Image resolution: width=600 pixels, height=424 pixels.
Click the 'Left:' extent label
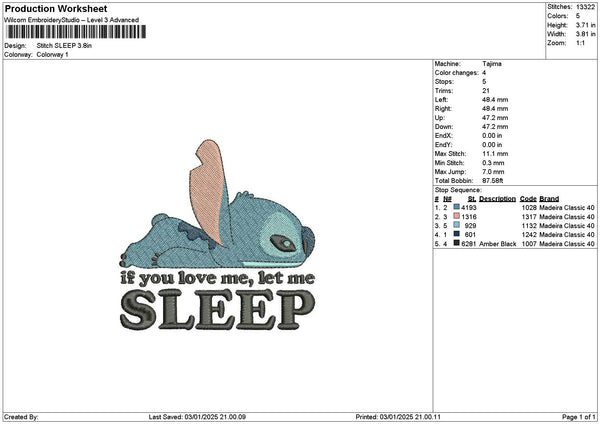pos(441,100)
